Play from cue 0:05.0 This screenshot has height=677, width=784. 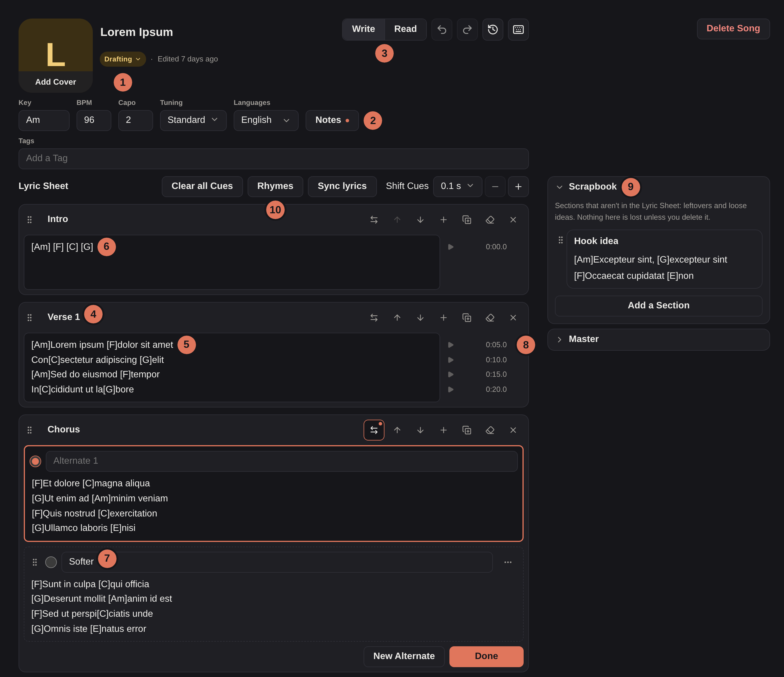[451, 345]
